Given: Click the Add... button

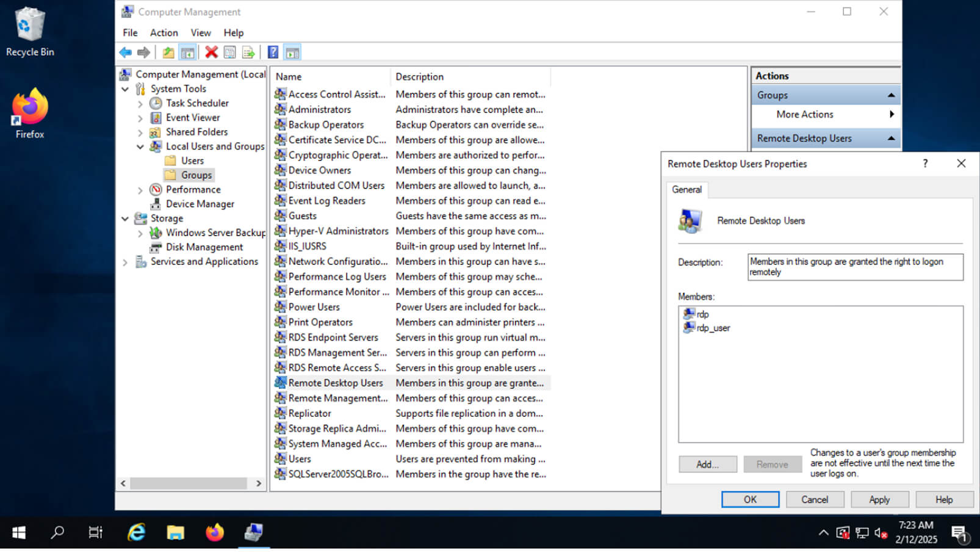Looking at the screenshot, I should 708,464.
